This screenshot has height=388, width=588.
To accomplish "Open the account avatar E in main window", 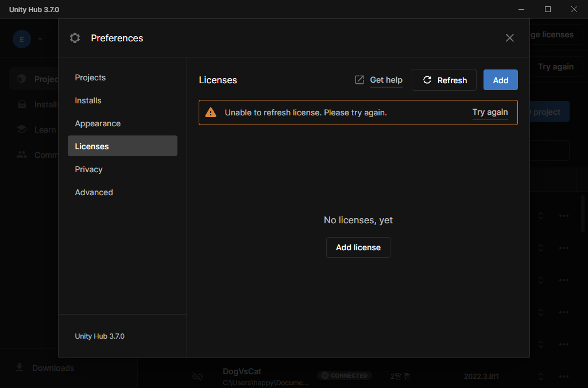I will 22,39.
